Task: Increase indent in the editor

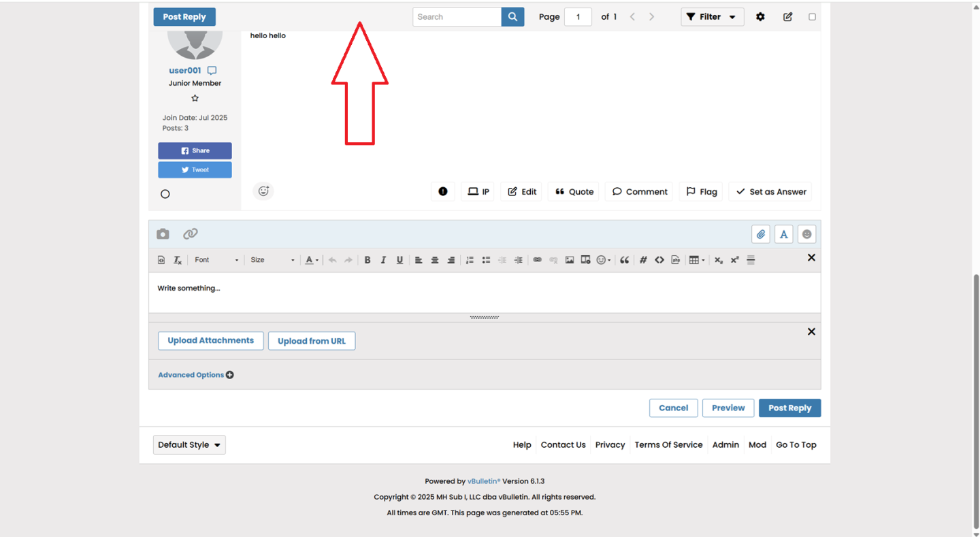Action: click(x=519, y=260)
